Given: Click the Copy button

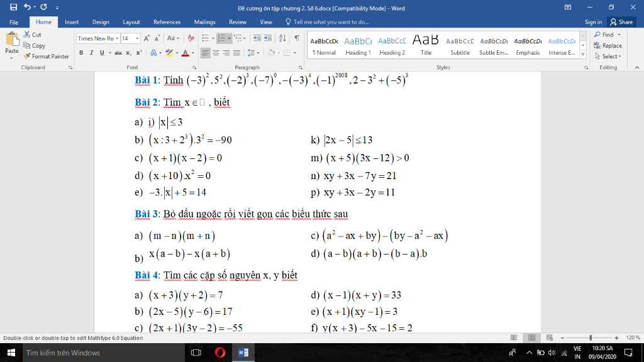Looking at the screenshot, I should point(35,45).
